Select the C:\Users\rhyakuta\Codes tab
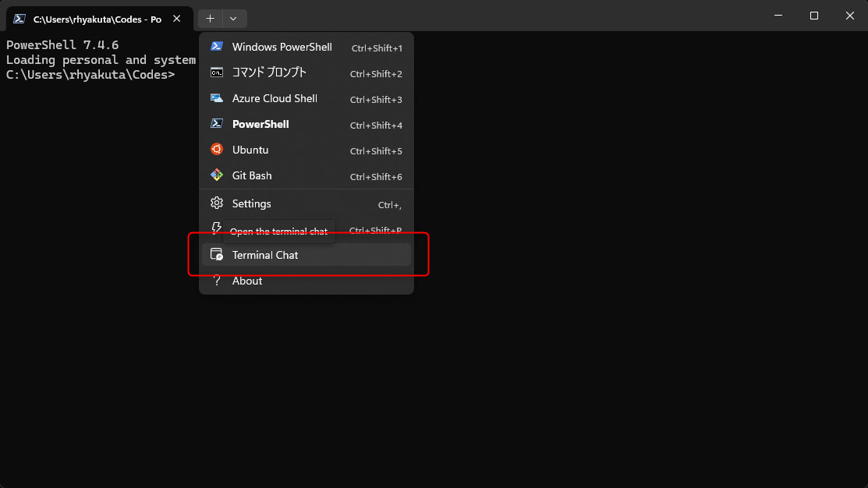Image resolution: width=868 pixels, height=488 pixels. click(x=99, y=19)
